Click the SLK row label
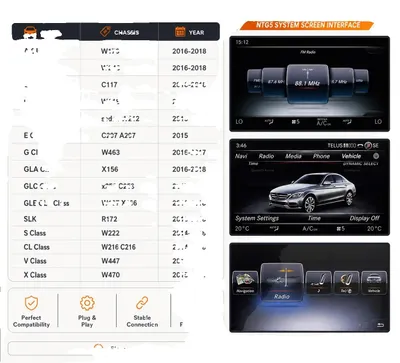Screen dimensions: 400x363 [30, 219]
